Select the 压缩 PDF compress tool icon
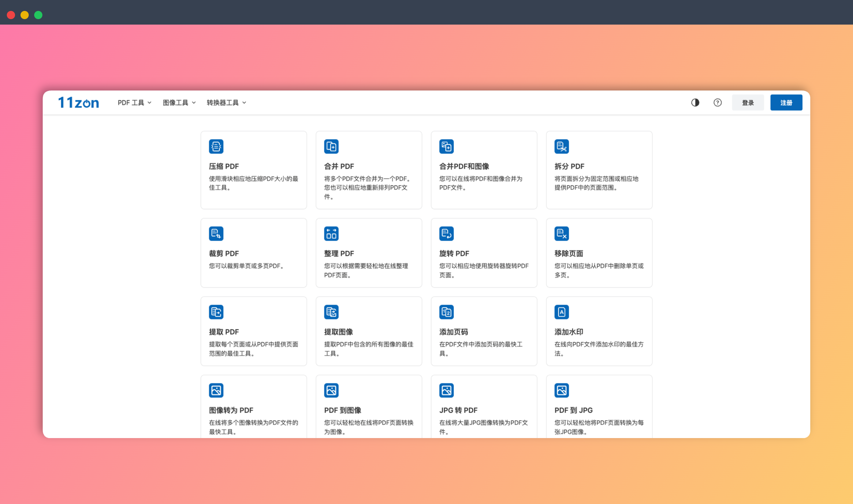The height and width of the screenshot is (504, 853). [216, 146]
